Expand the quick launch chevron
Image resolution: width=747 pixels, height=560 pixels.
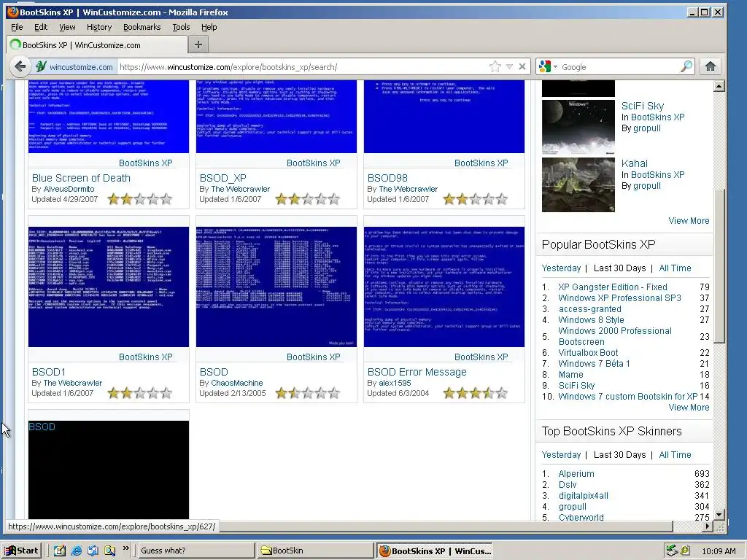(125, 548)
